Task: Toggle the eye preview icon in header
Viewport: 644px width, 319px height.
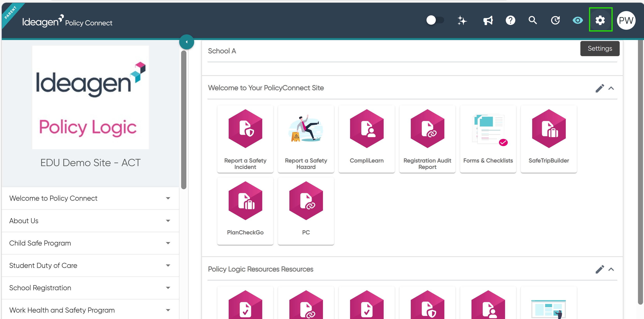Action: click(577, 20)
